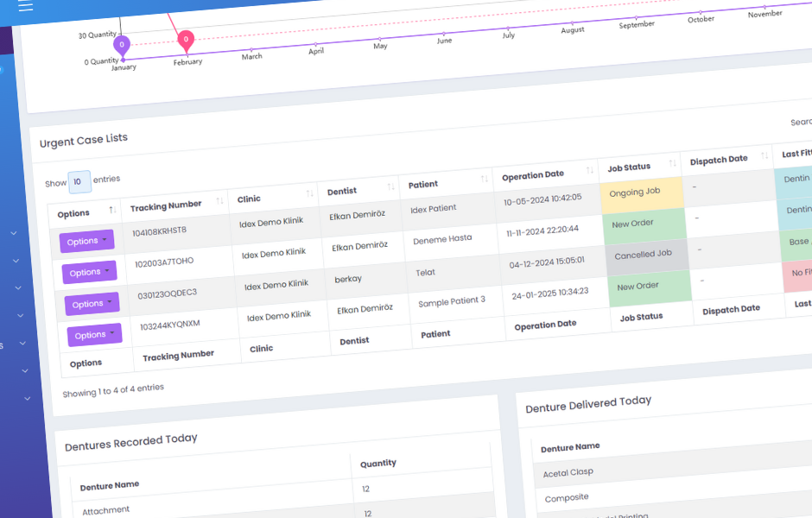
Task: Click tracking number 102003A7TOHO
Action: pos(164,262)
